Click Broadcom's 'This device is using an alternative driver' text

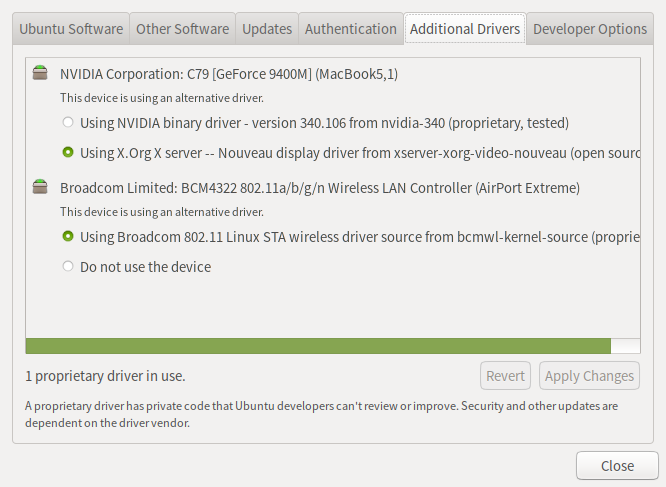tap(162, 212)
